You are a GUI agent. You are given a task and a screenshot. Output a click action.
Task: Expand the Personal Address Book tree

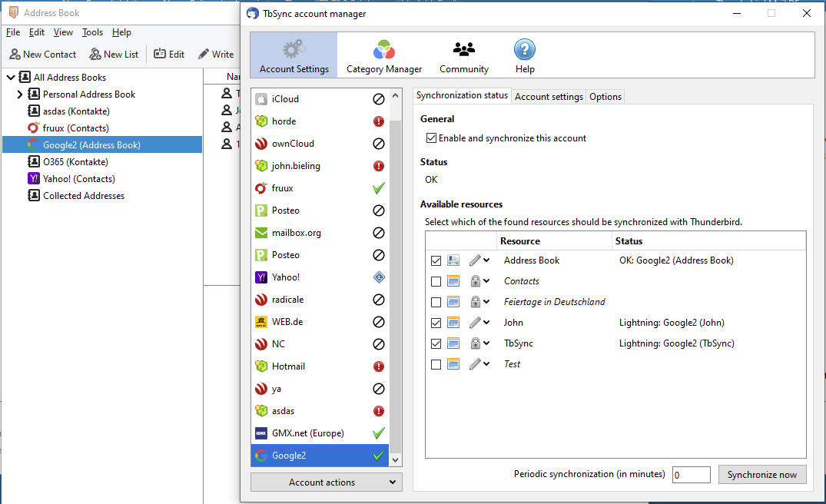coord(19,94)
